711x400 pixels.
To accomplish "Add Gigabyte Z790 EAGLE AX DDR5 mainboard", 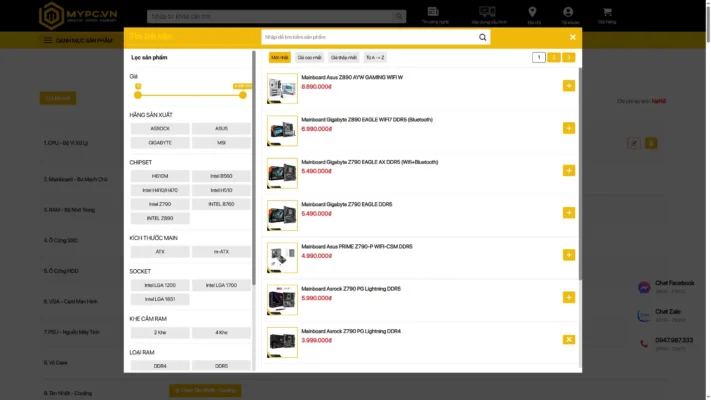I will pyautogui.click(x=569, y=171).
